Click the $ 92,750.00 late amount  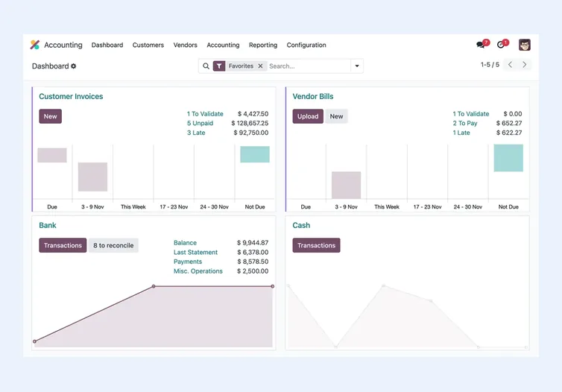click(x=251, y=133)
